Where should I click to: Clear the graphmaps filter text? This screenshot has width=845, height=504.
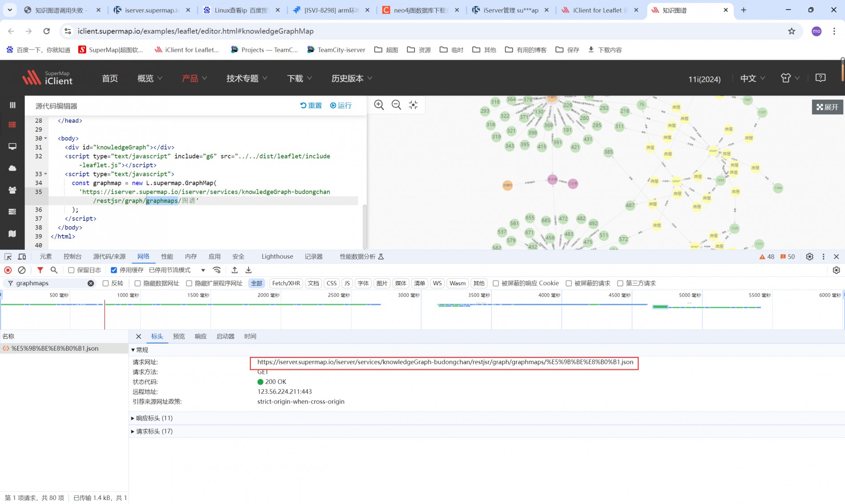pyautogui.click(x=91, y=283)
